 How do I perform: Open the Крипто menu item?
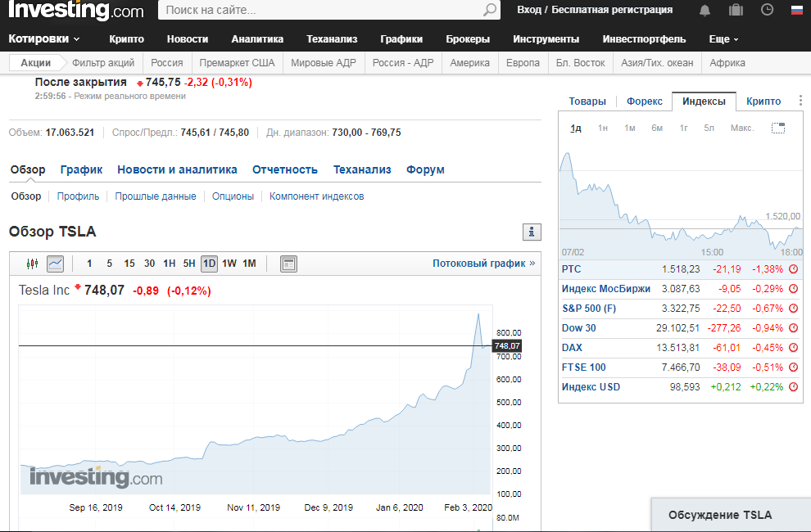(x=127, y=39)
